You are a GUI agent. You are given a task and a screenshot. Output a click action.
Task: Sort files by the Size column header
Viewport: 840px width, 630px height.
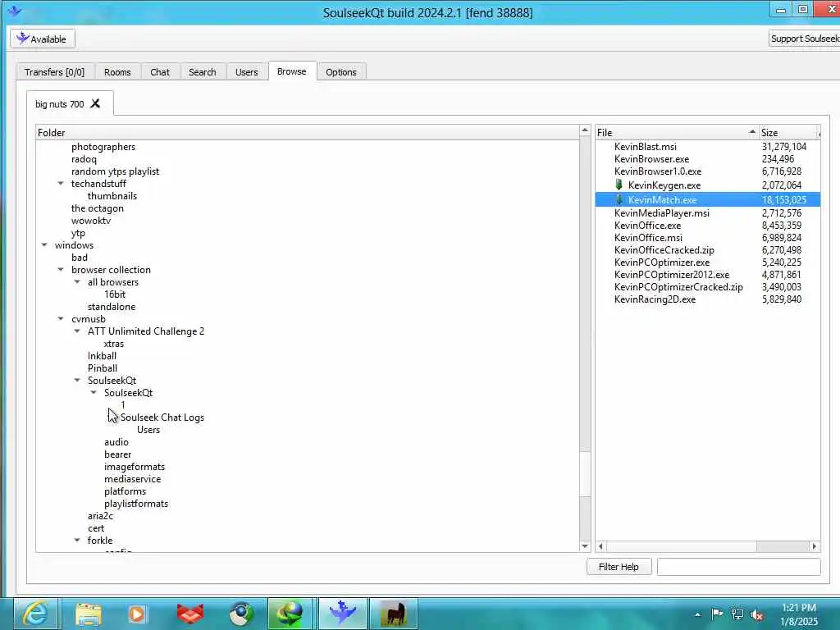789,132
